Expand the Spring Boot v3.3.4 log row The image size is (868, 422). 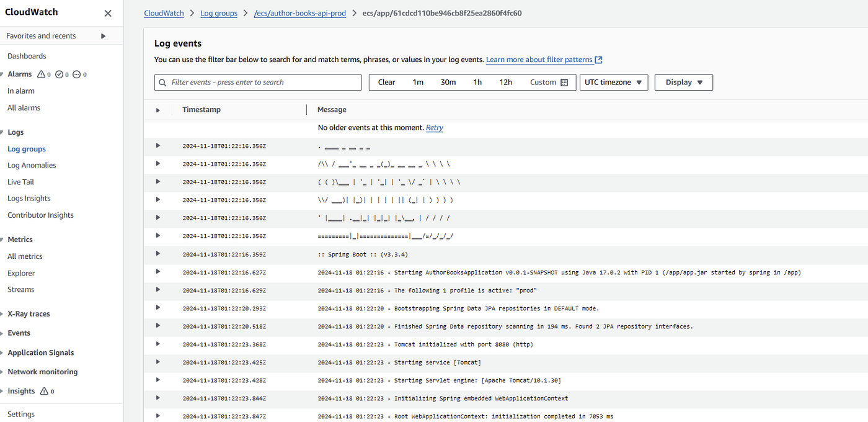tap(158, 253)
